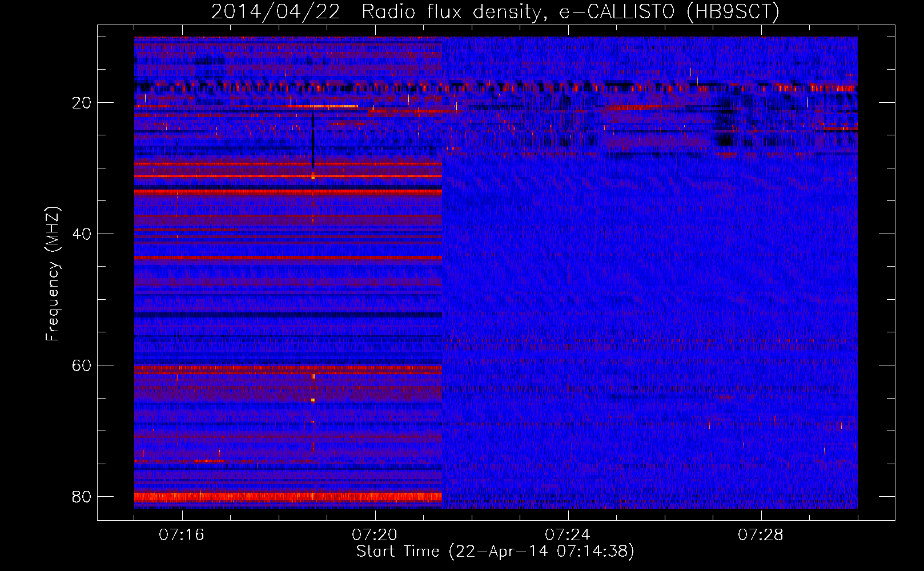Image resolution: width=924 pixels, height=571 pixels.
Task: Click the 80 MHz frequency tick label
Action: click(x=82, y=497)
